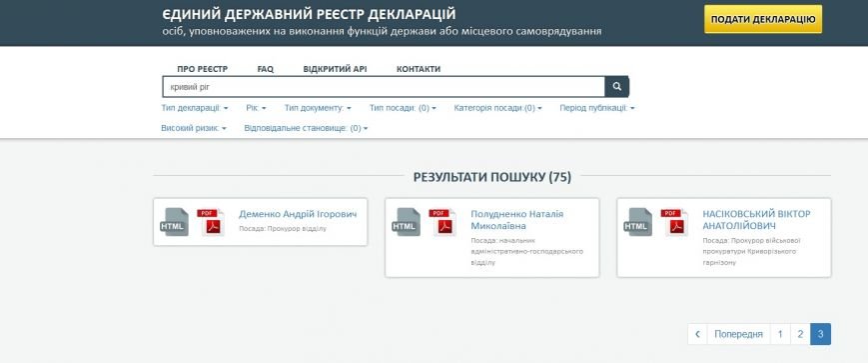This screenshot has height=363, width=868.
Task: Go to results page 2
Action: pyautogui.click(x=800, y=334)
